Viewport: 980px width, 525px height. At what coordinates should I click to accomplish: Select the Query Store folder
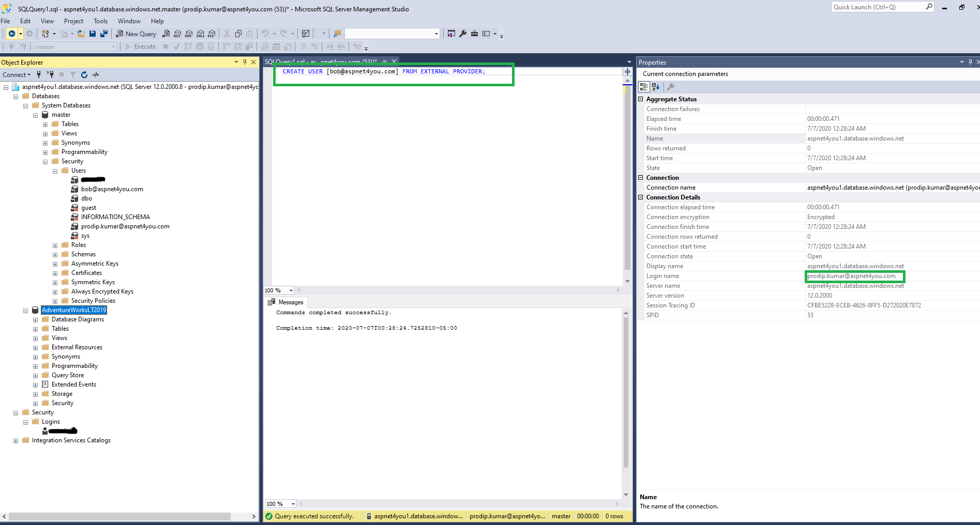68,375
